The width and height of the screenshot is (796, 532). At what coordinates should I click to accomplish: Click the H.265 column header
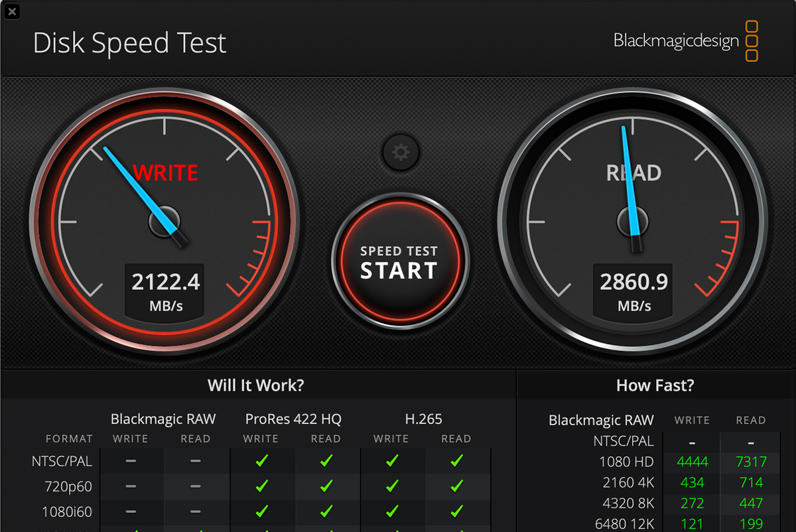tap(423, 419)
